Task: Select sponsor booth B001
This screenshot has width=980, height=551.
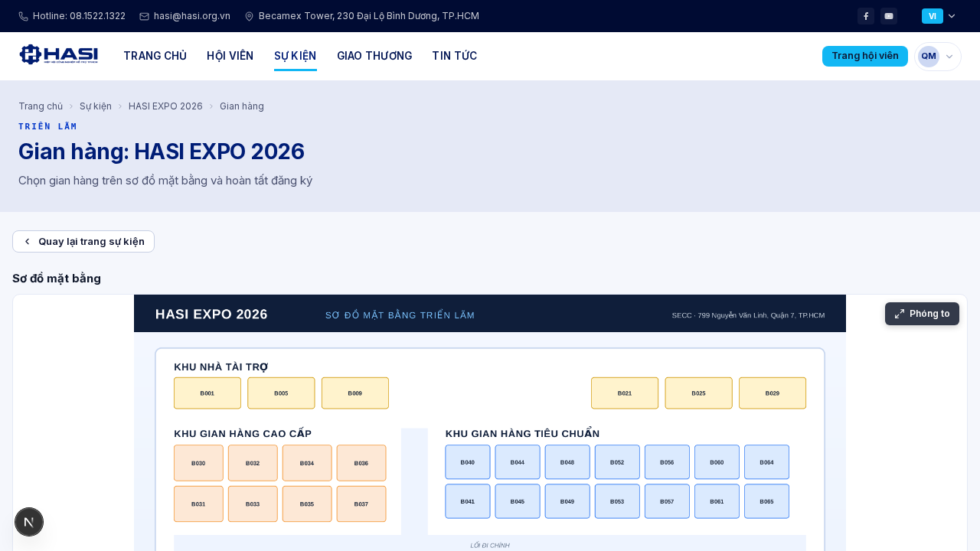Action: pyautogui.click(x=207, y=393)
